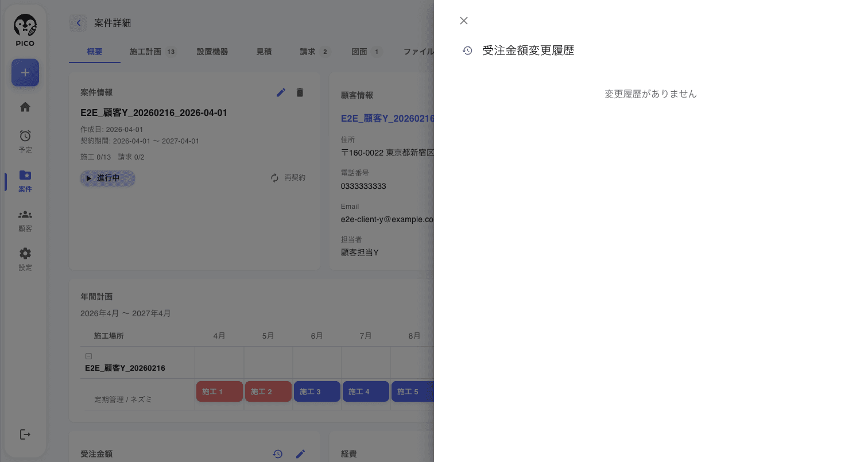Click the 施工 1 block in April

point(219,391)
